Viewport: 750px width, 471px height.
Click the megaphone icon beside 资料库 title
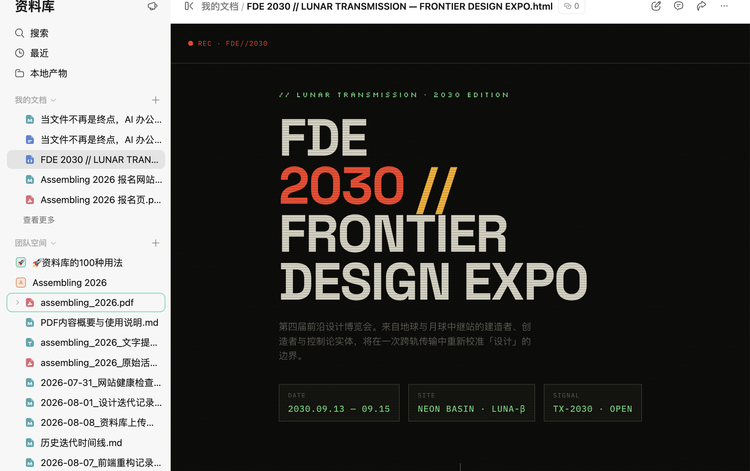point(153,6)
